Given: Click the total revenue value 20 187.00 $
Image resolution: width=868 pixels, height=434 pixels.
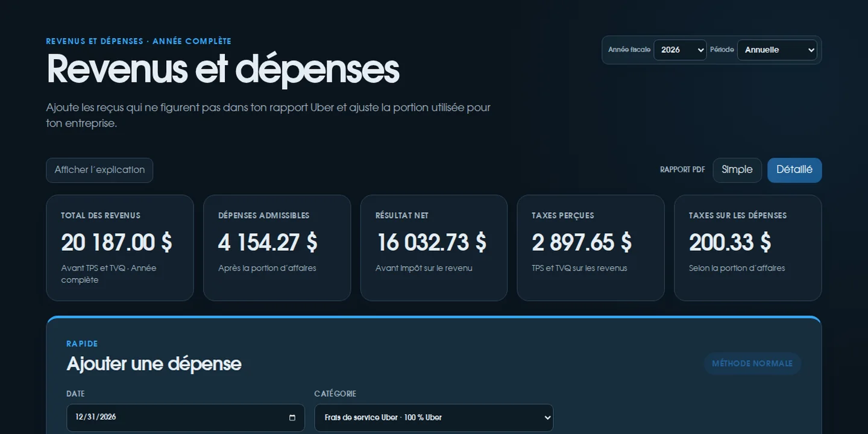Looking at the screenshot, I should click(x=117, y=242).
